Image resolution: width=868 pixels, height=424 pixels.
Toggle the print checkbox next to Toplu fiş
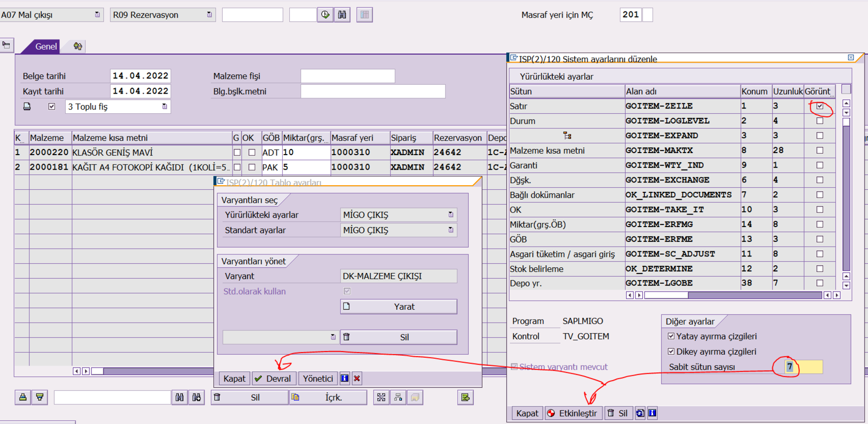[52, 107]
